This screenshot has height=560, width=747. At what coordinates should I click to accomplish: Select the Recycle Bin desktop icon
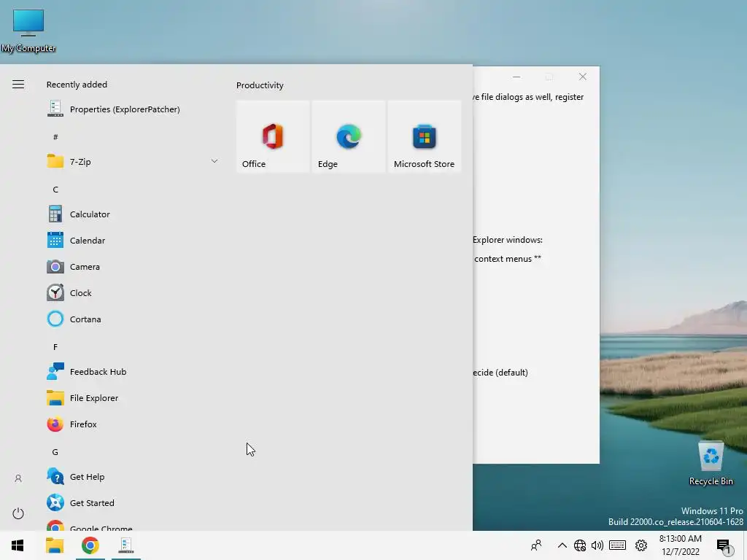711,463
